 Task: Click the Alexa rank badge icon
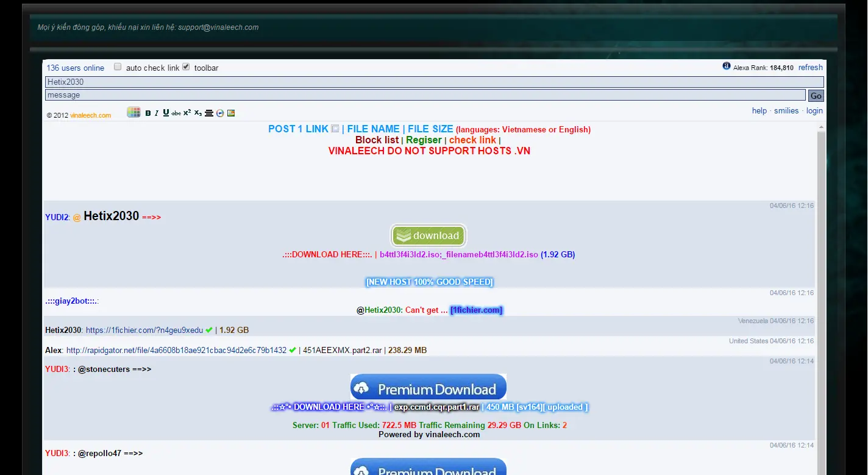tap(727, 66)
